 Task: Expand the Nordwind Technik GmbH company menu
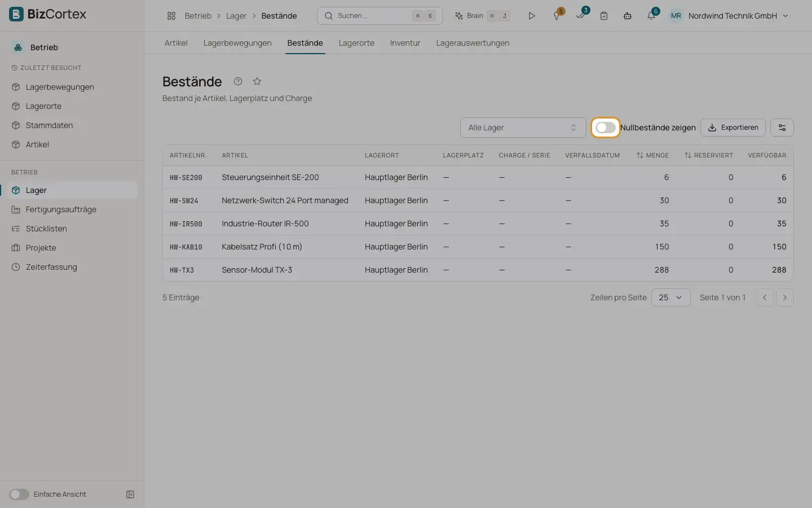[x=738, y=16]
